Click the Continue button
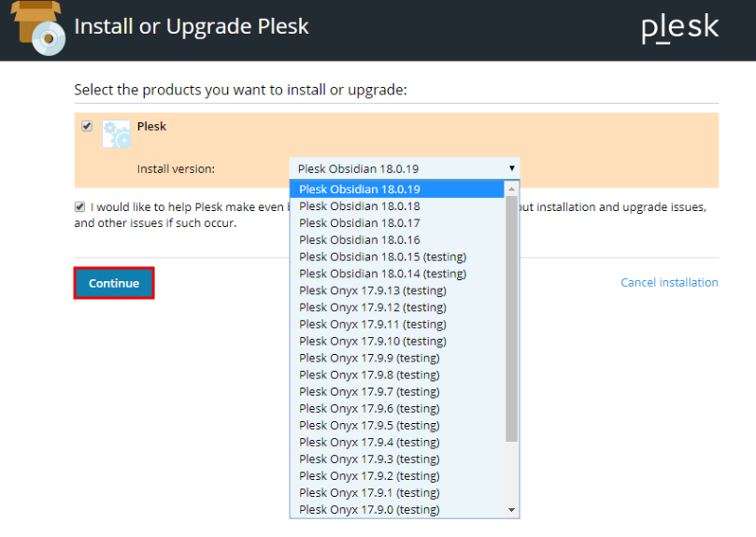The height and width of the screenshot is (537, 756). tap(114, 283)
